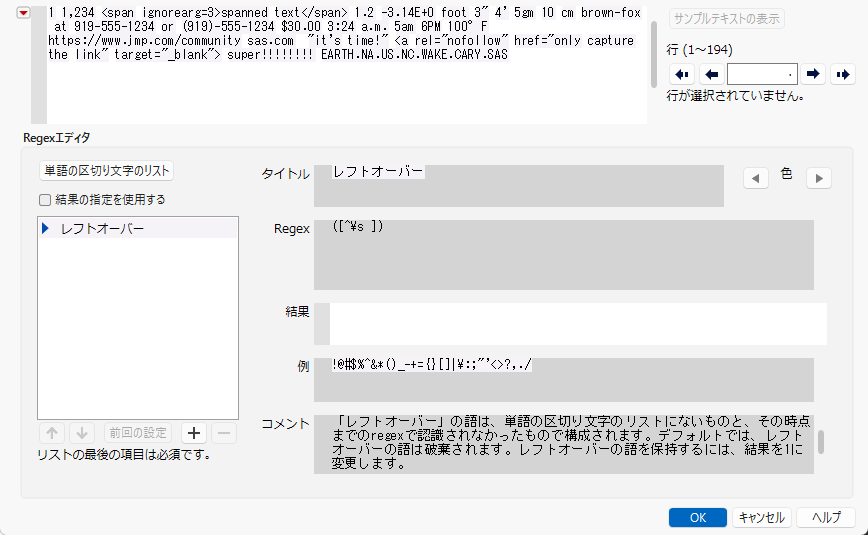Open the red triangle menu beside sample text
Viewport: 868px width, 535px height.
23,13
